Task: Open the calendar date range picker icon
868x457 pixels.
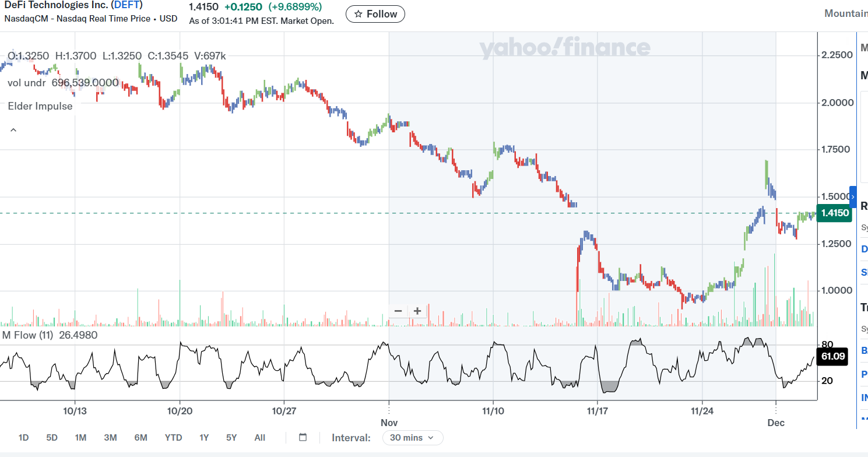Action: point(302,437)
